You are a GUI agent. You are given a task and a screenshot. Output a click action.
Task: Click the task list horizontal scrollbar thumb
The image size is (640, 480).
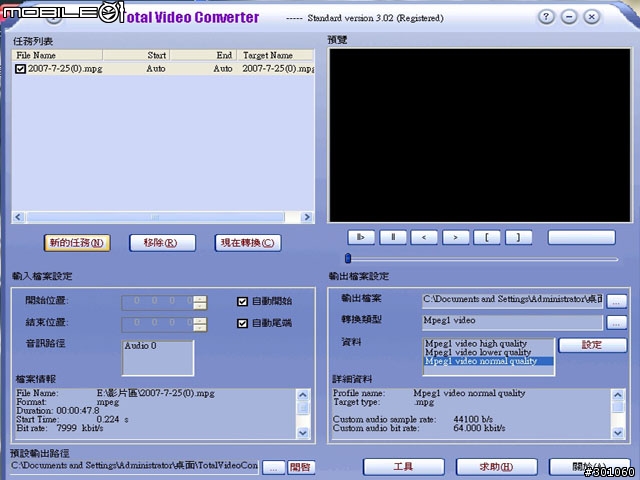(x=156, y=217)
